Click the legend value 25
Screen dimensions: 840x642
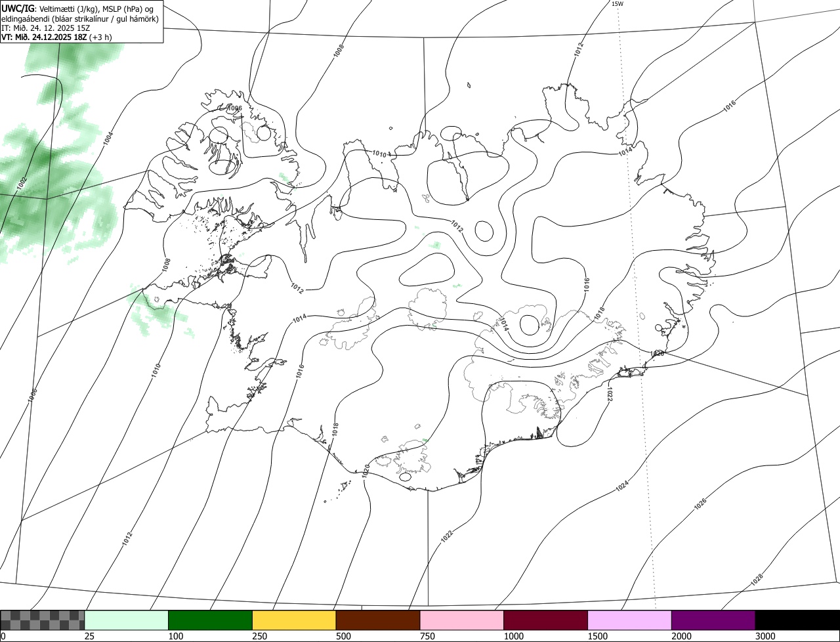(x=89, y=636)
